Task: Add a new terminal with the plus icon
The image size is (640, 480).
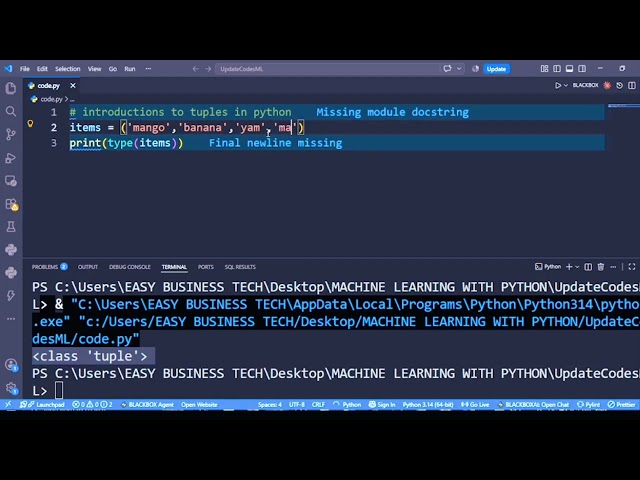Action: pos(569,267)
